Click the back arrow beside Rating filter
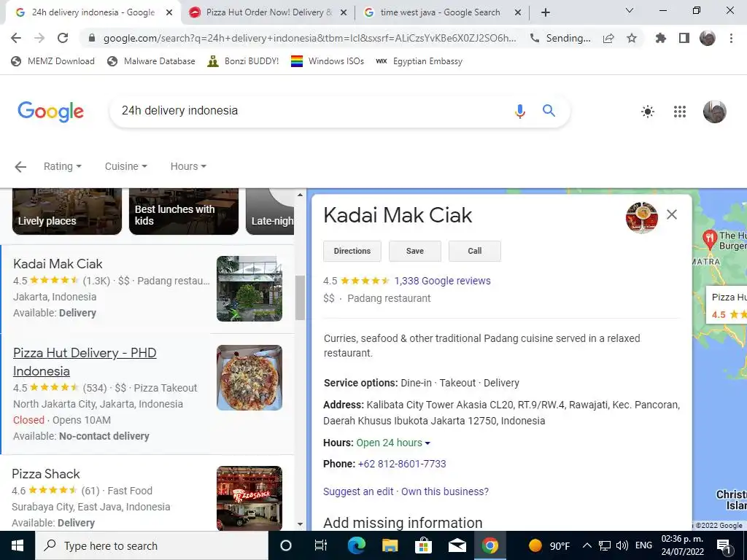The width and height of the screenshot is (747, 560). tap(20, 167)
